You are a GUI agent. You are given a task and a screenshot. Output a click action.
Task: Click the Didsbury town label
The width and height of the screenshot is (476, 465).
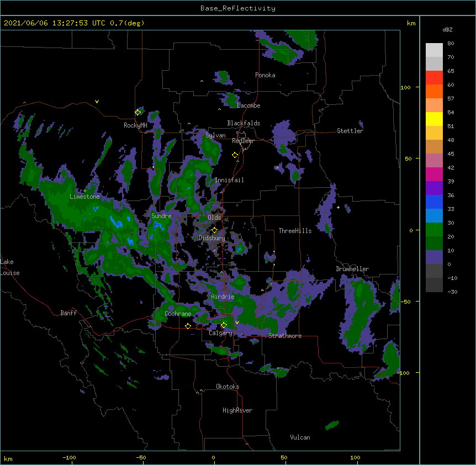(212, 238)
